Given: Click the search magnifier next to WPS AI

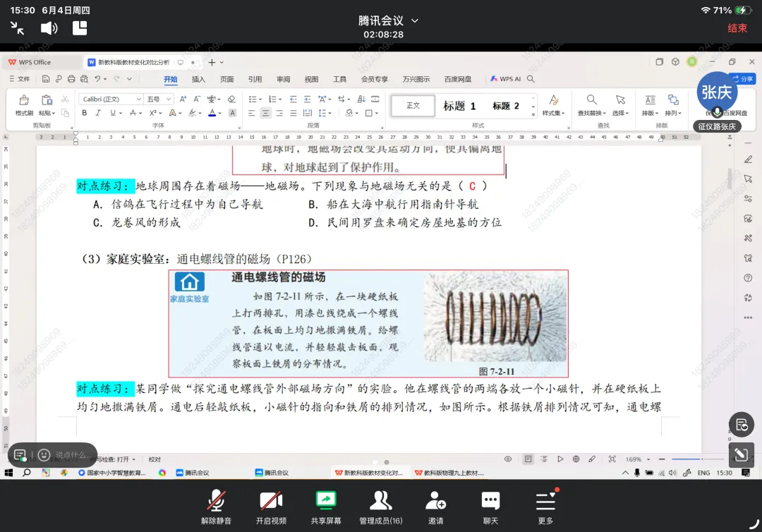Looking at the screenshot, I should [531, 79].
